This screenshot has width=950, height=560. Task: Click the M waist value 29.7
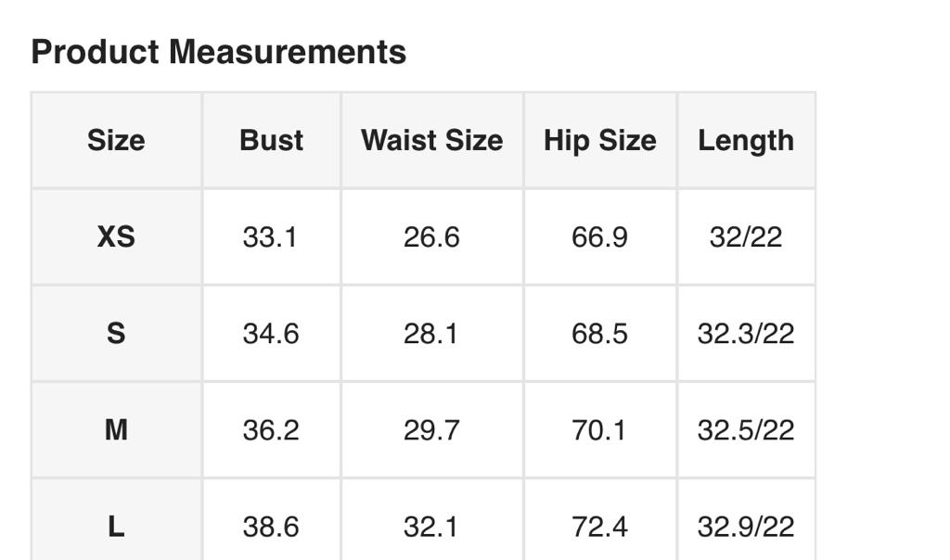[x=431, y=430]
